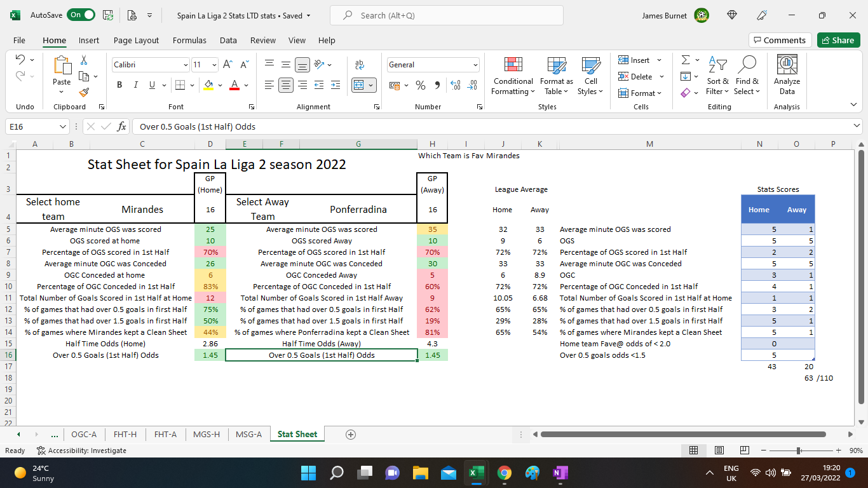
Task: Open the Comments pane button
Action: (x=780, y=40)
